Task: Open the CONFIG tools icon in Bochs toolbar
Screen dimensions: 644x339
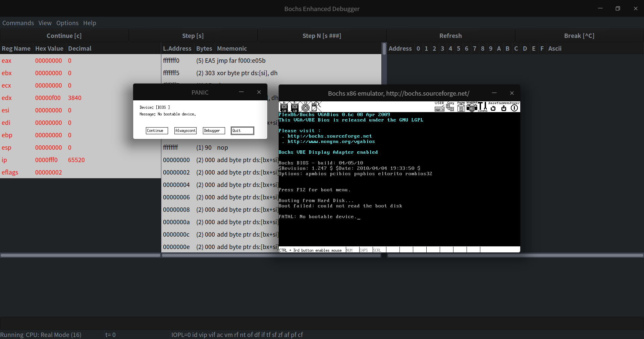Action: pos(482,107)
